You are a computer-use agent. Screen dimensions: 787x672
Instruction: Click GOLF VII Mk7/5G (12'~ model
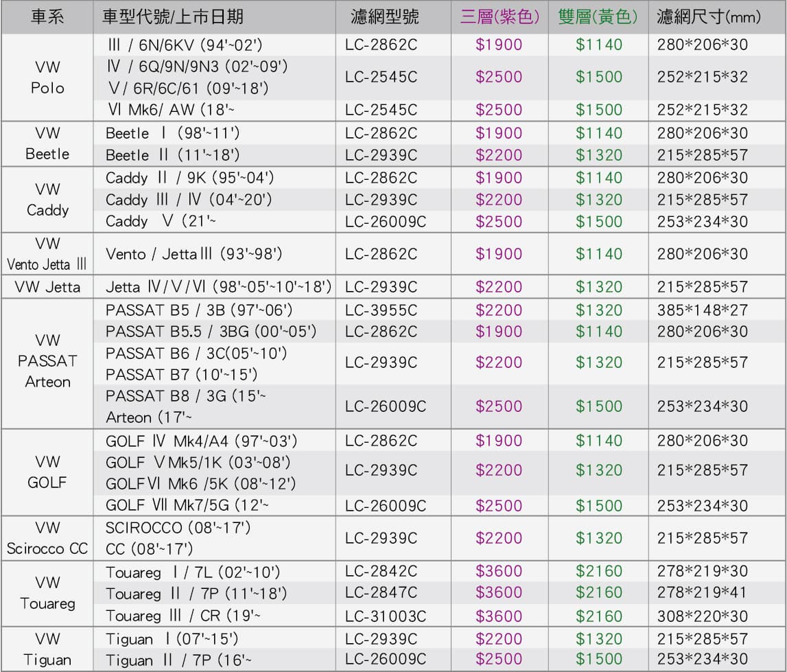pos(187,505)
